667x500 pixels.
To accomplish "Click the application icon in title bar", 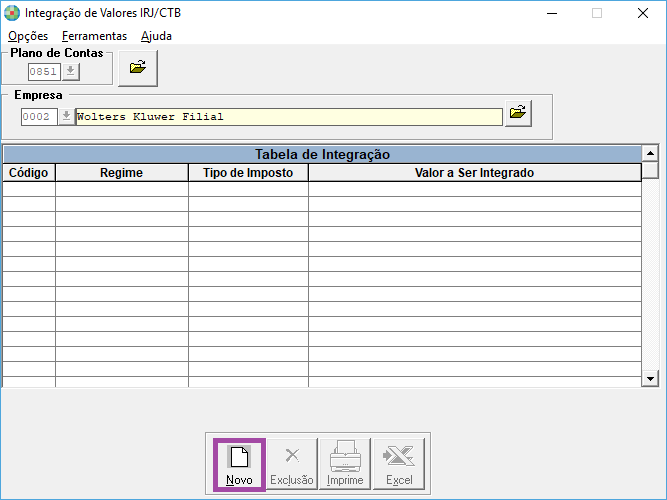I will [12, 14].
